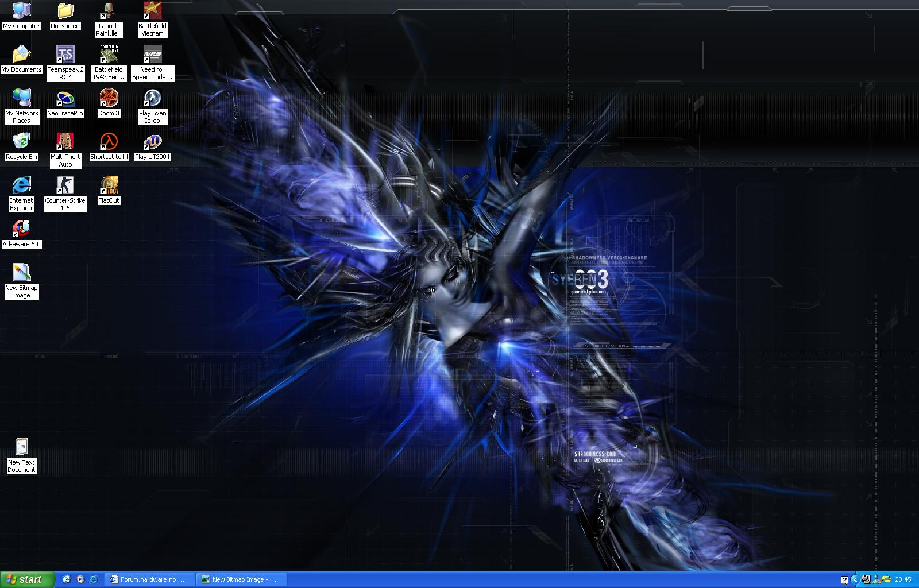This screenshot has width=919, height=588.
Task: Select the FlatOut shortcut
Action: pyautogui.click(x=109, y=190)
